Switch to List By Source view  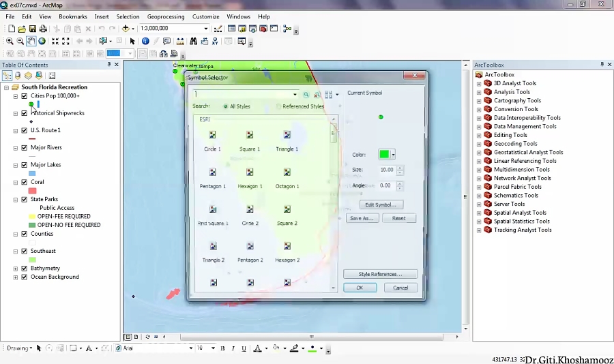[x=18, y=76]
